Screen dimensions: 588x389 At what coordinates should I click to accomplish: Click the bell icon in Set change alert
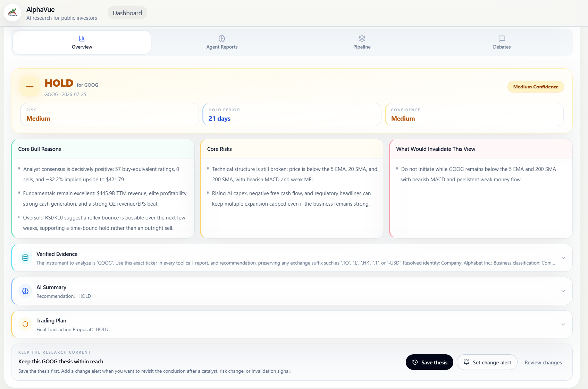click(466, 362)
